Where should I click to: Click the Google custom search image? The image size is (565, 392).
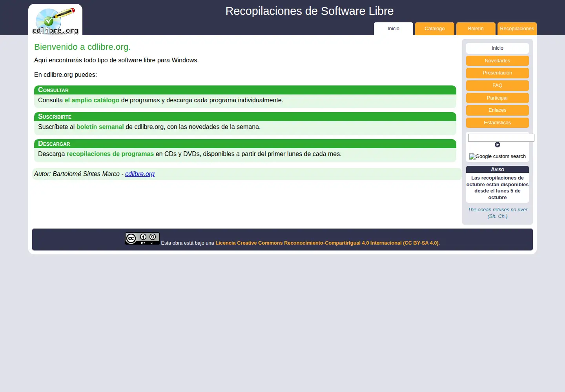498,156
